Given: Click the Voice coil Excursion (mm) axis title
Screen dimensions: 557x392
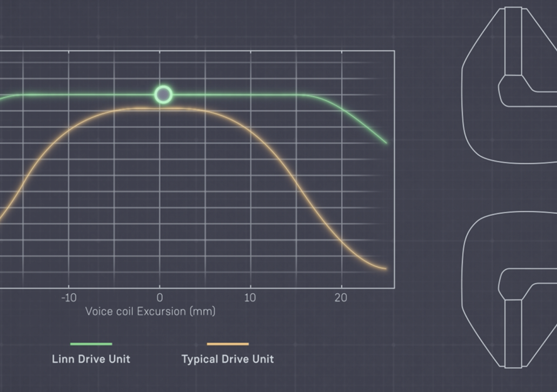Looking at the screenshot, I should 150,311.
